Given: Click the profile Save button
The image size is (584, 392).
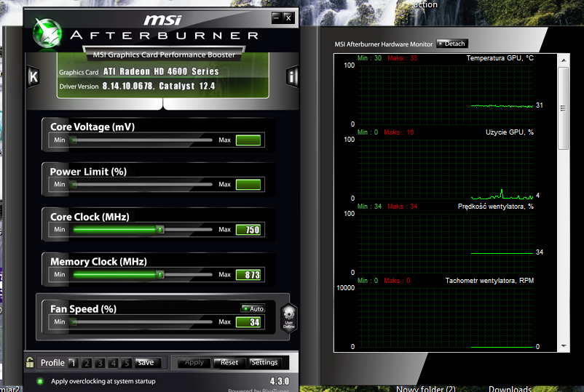Looking at the screenshot, I should (148, 363).
